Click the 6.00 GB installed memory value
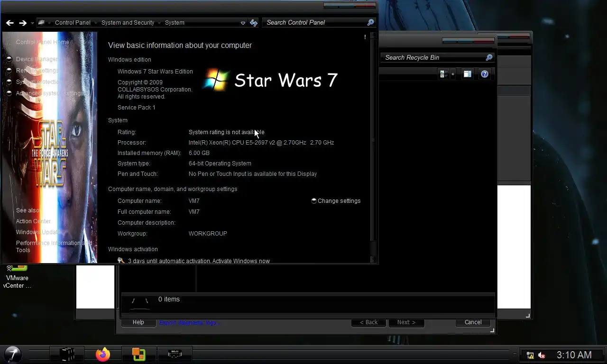 tap(199, 153)
